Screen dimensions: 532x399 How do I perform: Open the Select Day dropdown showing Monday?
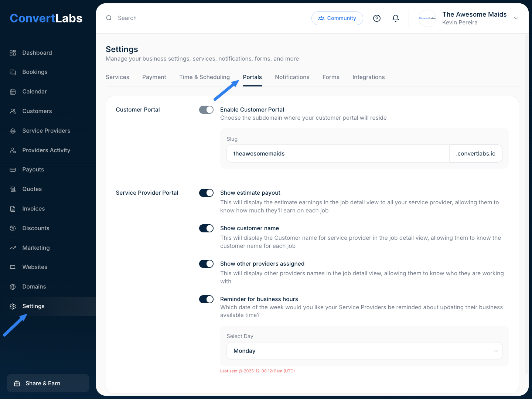coord(364,351)
